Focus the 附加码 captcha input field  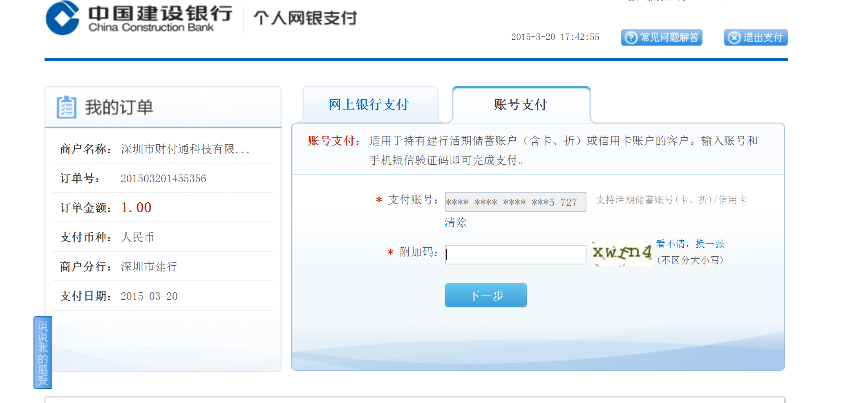tap(515, 255)
